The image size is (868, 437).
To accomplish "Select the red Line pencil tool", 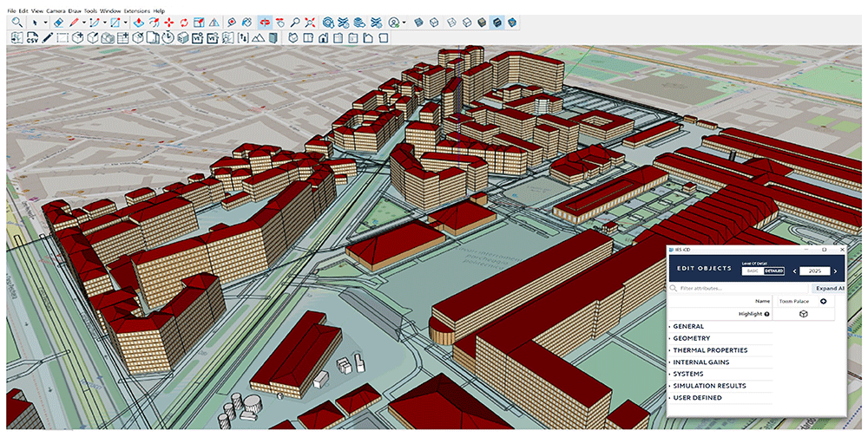I will 74,23.
